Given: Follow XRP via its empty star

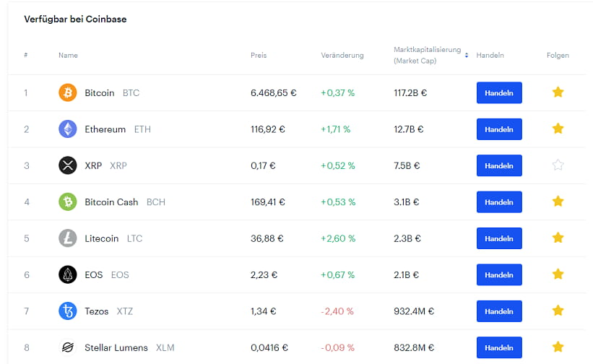Looking at the screenshot, I should point(558,165).
